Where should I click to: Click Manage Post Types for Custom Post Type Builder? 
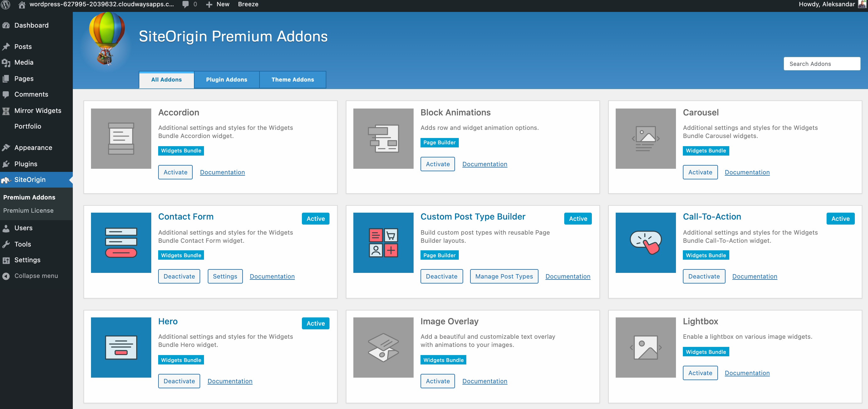pyautogui.click(x=504, y=276)
